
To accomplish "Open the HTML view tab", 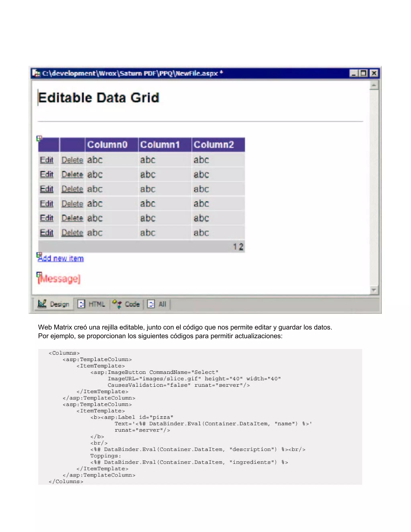I will [92, 304].
